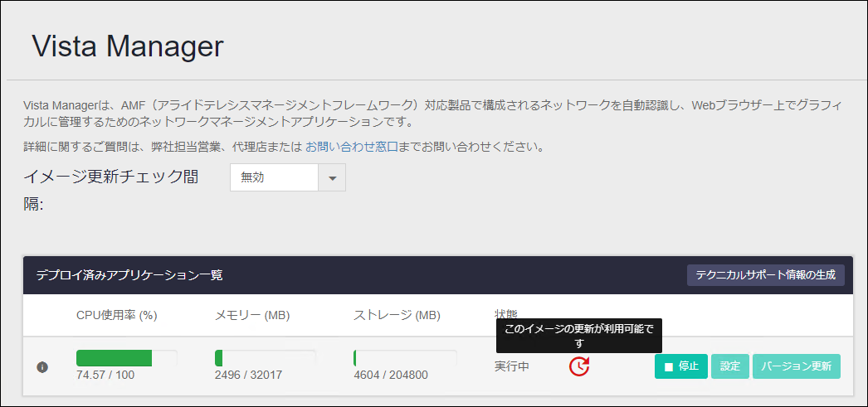Image resolution: width=868 pixels, height=407 pixels.
Task: Click the CPU usage progress bar
Action: 127,358
